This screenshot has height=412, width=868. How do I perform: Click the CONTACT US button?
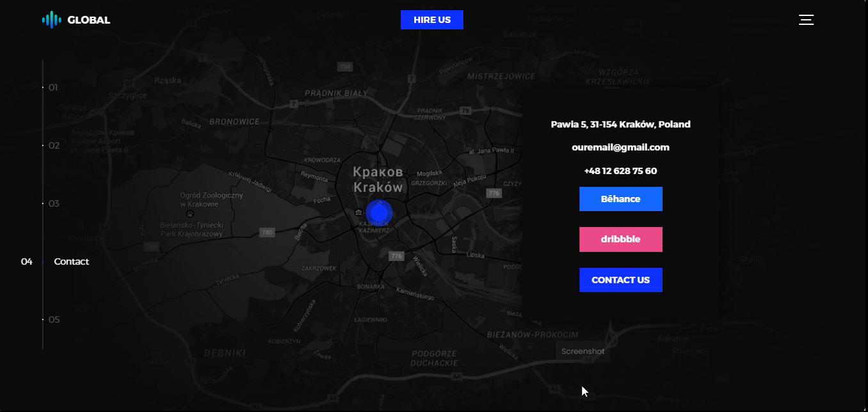click(621, 280)
